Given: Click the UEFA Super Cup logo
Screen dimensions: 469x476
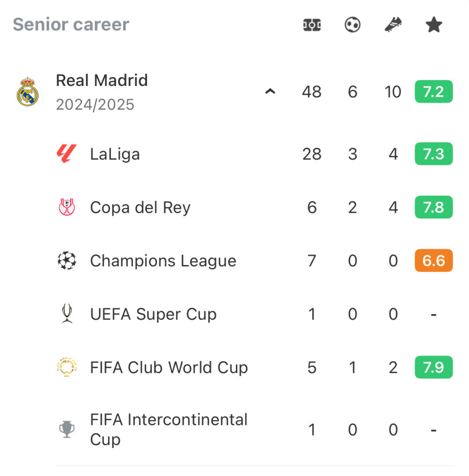Looking at the screenshot, I should pyautogui.click(x=67, y=314).
